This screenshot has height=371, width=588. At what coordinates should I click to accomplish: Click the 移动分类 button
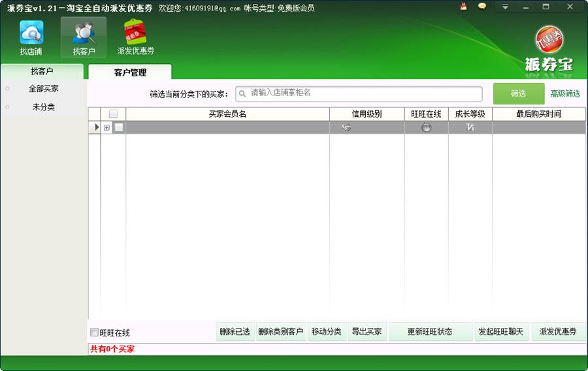pyautogui.click(x=327, y=332)
